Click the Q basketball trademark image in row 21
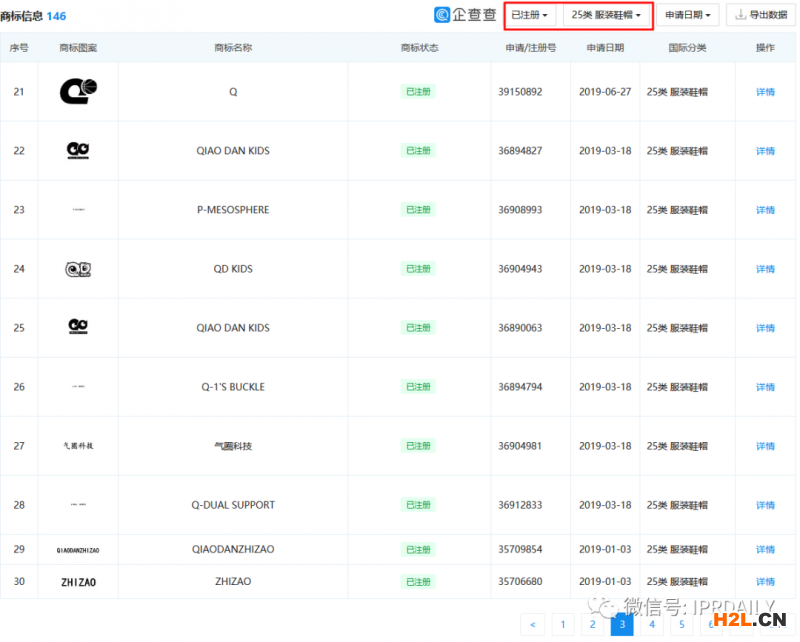This screenshot has height=642, width=800. pos(79,91)
